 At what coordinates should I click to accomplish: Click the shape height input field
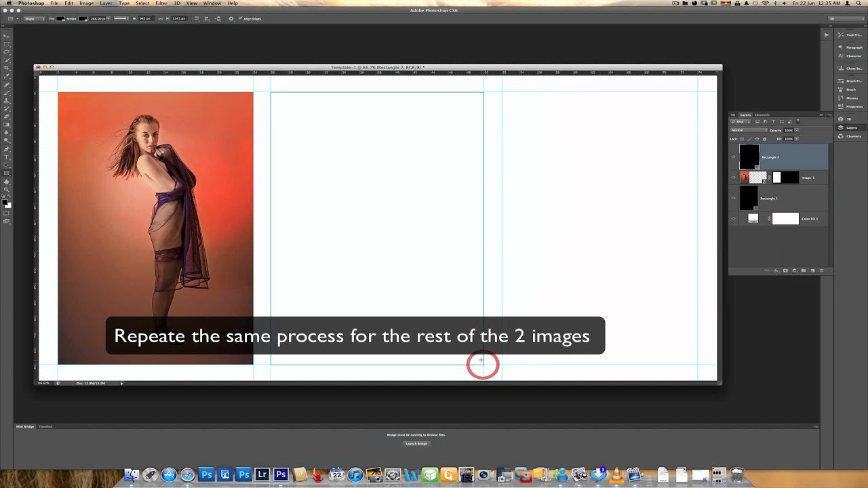click(x=179, y=18)
